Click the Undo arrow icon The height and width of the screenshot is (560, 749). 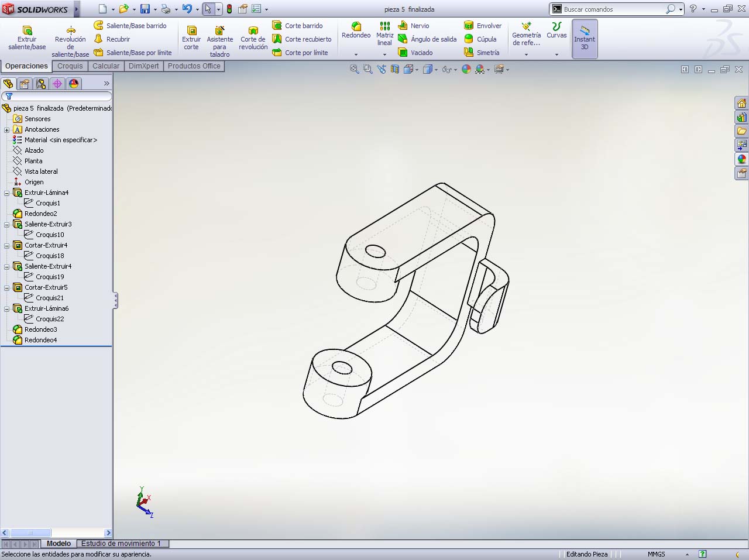tap(187, 9)
